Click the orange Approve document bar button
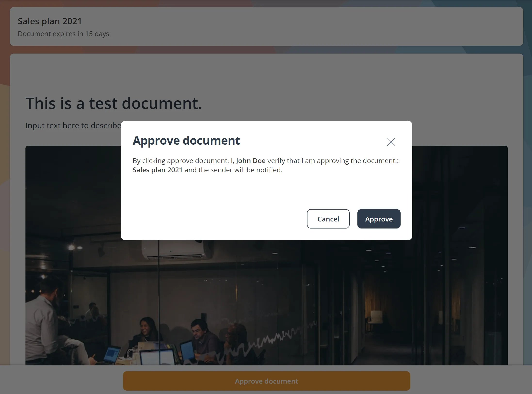 (x=266, y=381)
